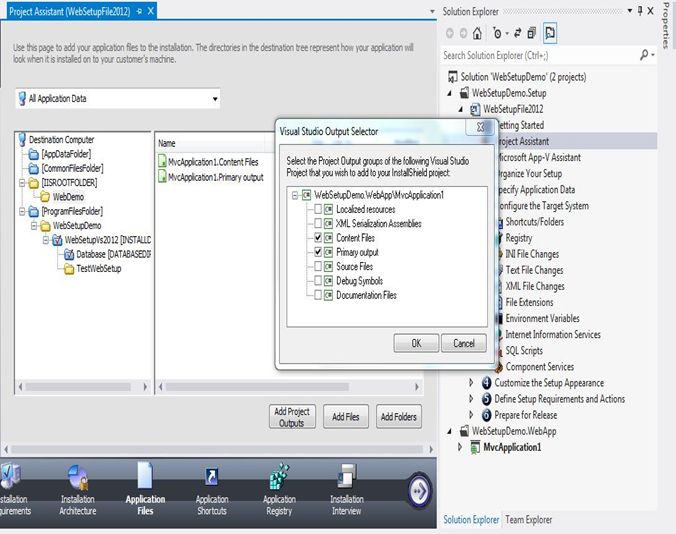This screenshot has height=534, width=676.
Task: Collapse the WebSetupDemo.Setup project node
Action: coord(450,93)
